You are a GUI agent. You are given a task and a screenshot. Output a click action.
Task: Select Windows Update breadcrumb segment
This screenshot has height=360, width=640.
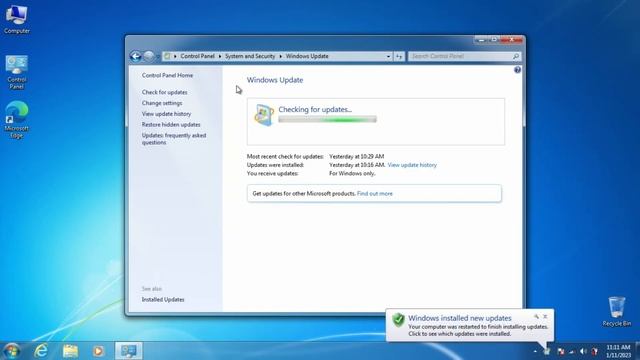pos(307,56)
